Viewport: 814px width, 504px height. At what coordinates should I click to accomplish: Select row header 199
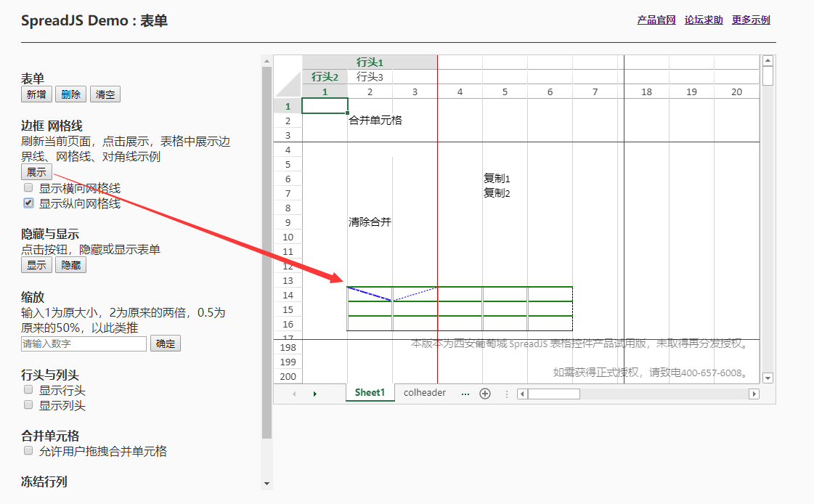(288, 362)
